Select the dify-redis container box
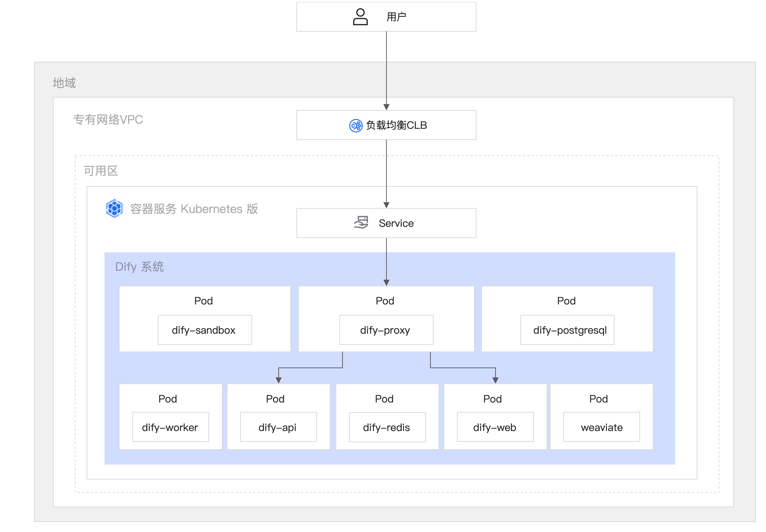Screen dimensions: 766x532 387,427
